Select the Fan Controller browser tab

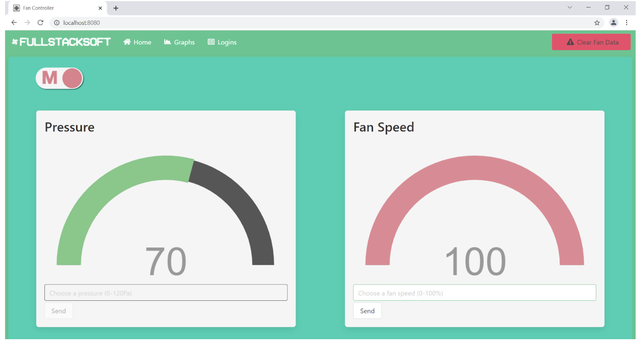point(57,8)
